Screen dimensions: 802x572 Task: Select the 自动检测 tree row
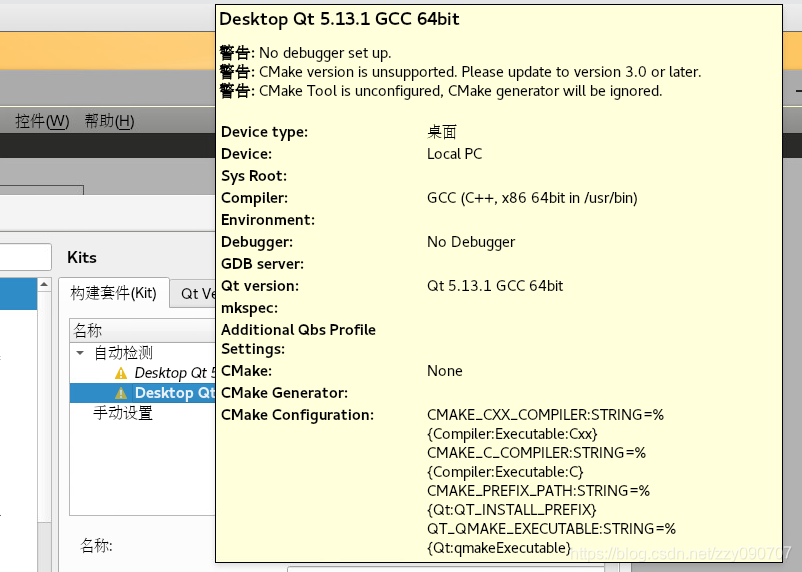(x=143, y=353)
